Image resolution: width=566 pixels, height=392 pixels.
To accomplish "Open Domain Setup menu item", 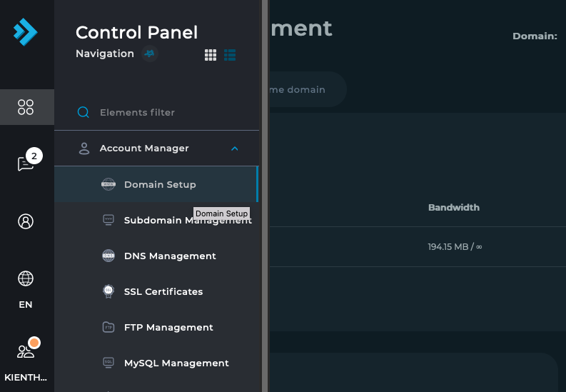I will [x=160, y=184].
